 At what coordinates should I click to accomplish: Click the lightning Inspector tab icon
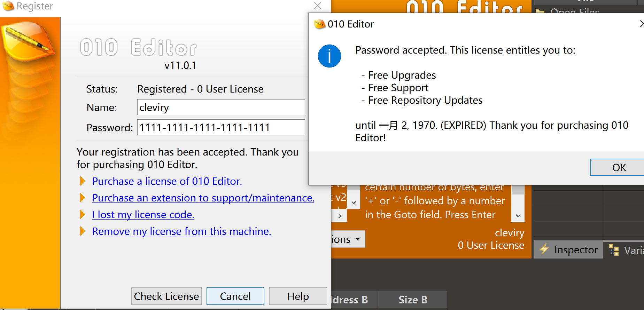pos(544,249)
